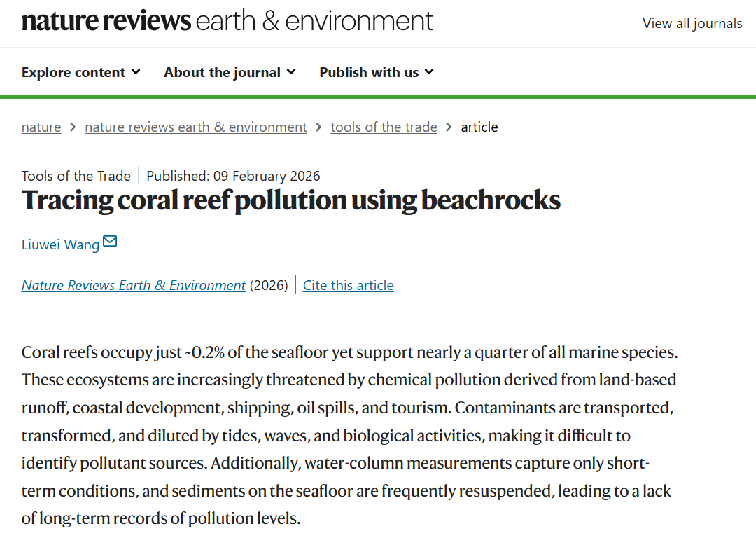
Task: Open the Explore content menu label
Action: pyautogui.click(x=73, y=72)
